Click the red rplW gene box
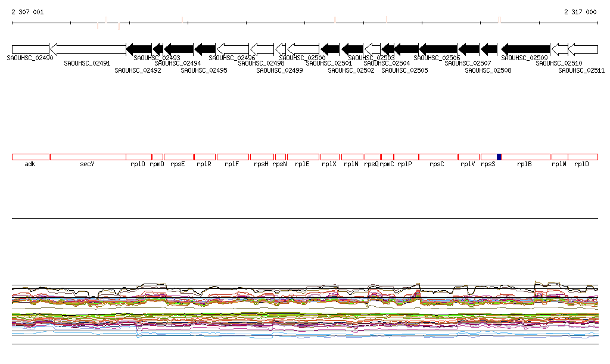610x364 pixels. pos(560,157)
